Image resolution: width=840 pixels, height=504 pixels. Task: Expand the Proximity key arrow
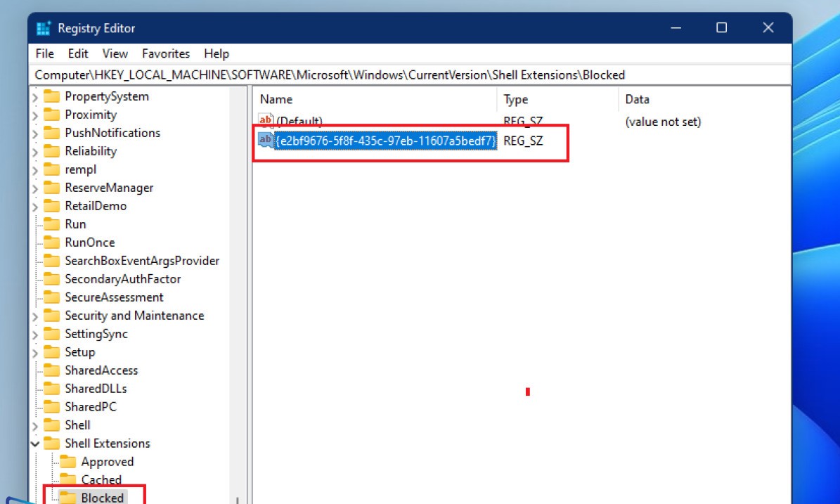pos(35,115)
